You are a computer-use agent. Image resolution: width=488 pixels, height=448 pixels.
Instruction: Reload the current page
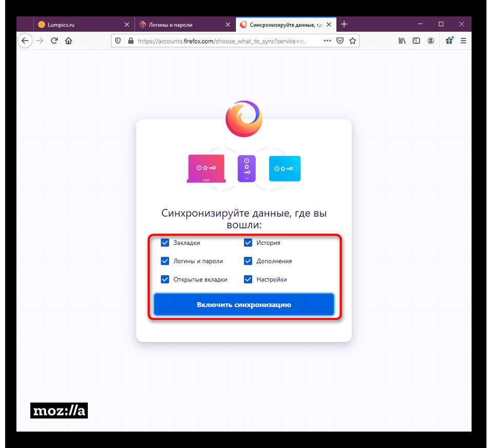[54, 41]
